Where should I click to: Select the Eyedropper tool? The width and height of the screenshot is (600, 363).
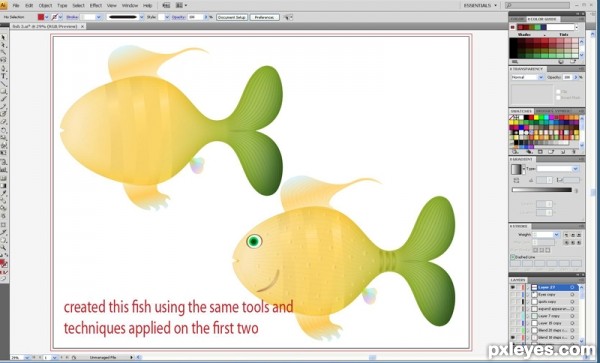3,193
